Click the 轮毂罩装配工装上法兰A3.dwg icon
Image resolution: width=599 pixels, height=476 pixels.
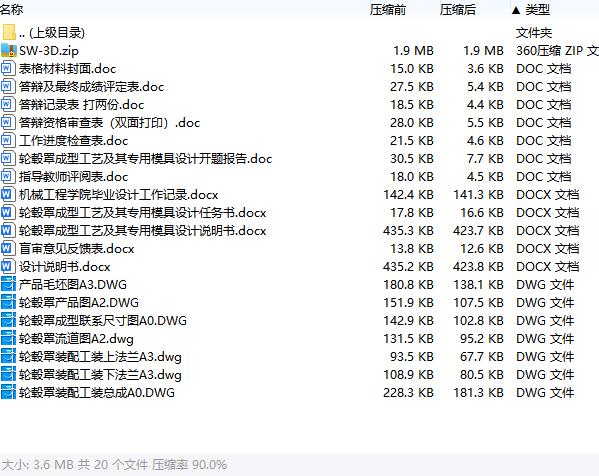8,356
